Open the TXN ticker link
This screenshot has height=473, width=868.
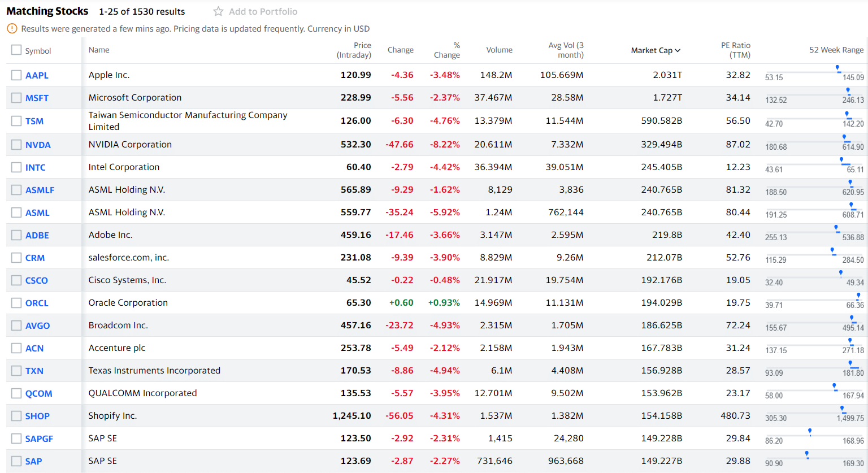pos(34,371)
